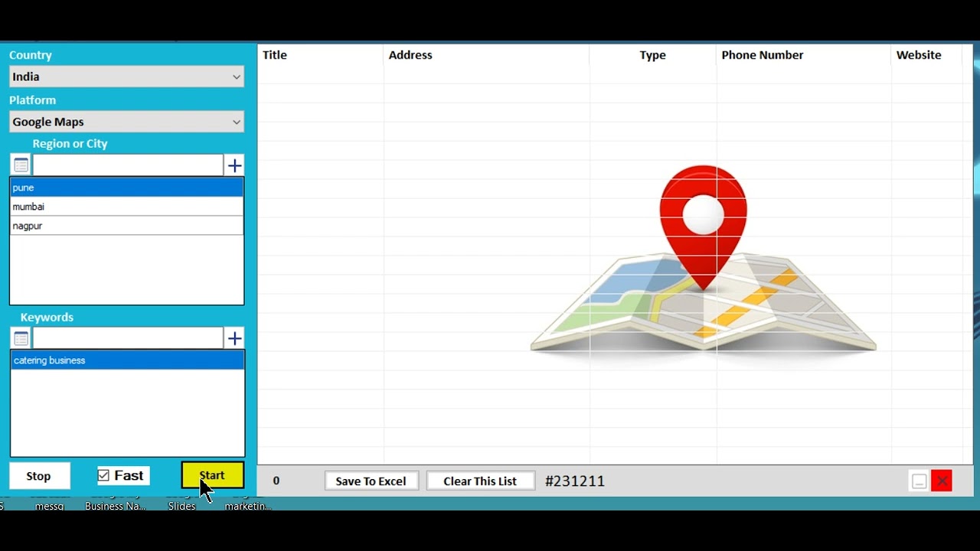
Task: Click the Start button
Action: click(x=213, y=475)
